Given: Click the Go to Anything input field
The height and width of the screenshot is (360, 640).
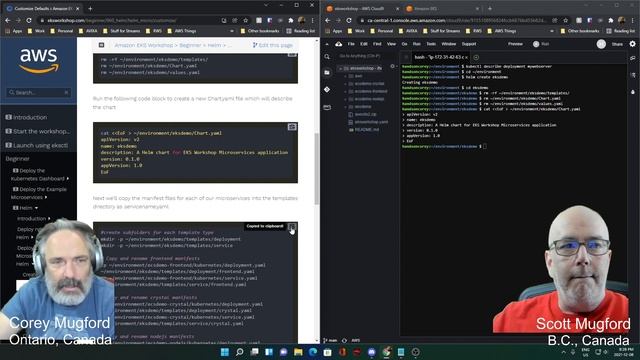Looking at the screenshot, I should tap(365, 56).
